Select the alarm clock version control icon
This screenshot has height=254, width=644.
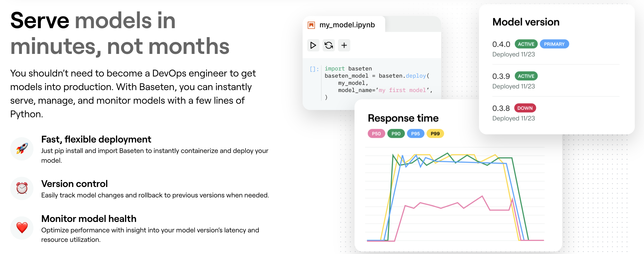[x=22, y=188]
